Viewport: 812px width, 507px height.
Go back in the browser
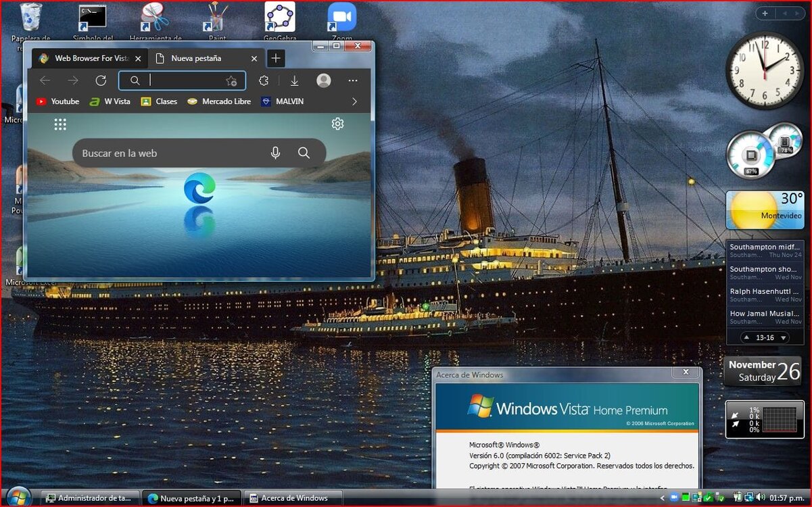(45, 80)
